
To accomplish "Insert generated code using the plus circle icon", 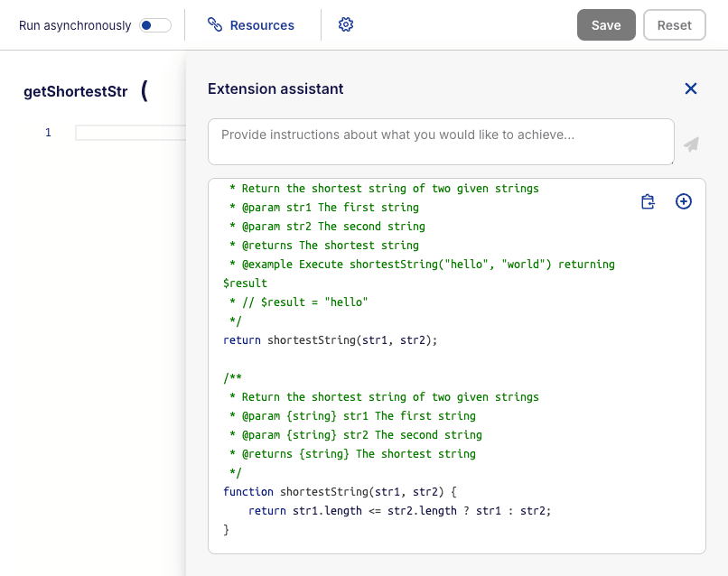I will [684, 201].
